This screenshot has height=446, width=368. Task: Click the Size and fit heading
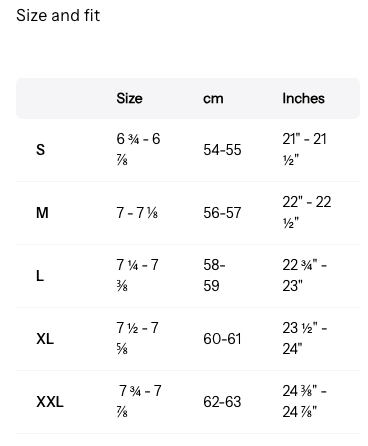tap(58, 15)
